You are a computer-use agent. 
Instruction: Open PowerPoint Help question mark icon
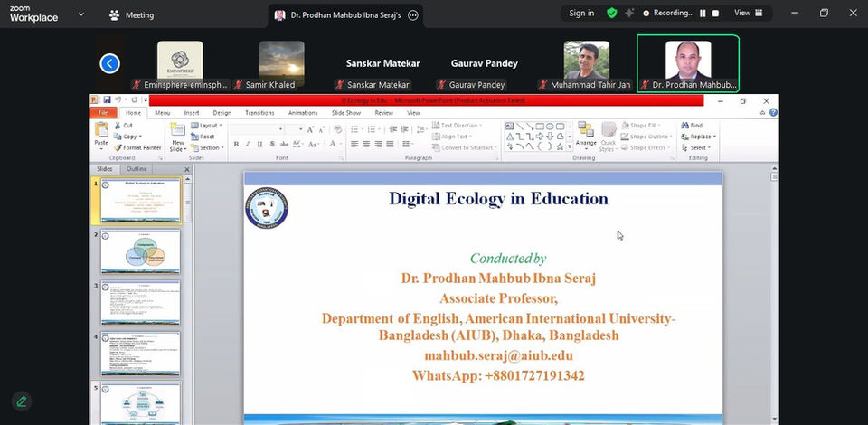pyautogui.click(x=773, y=112)
